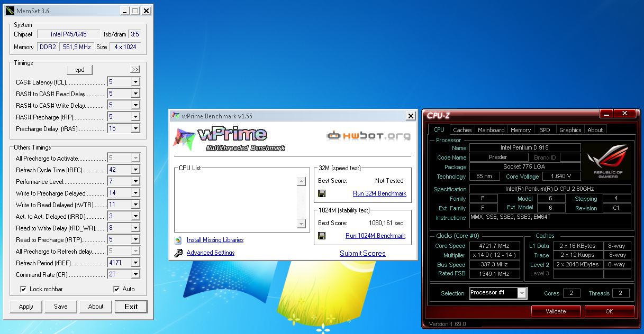Open Refresh Period (tREF) dropdown
Screen dimensions: 644x334
(x=135, y=263)
